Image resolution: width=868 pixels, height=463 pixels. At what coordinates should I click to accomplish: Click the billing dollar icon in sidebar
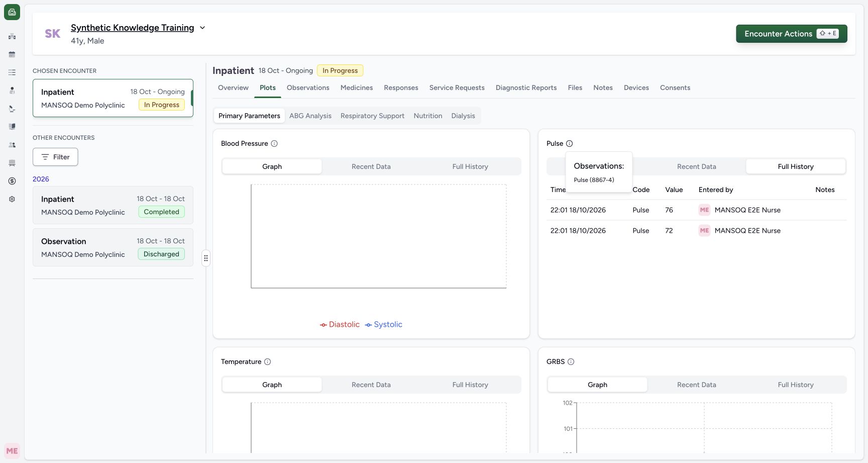(x=12, y=181)
